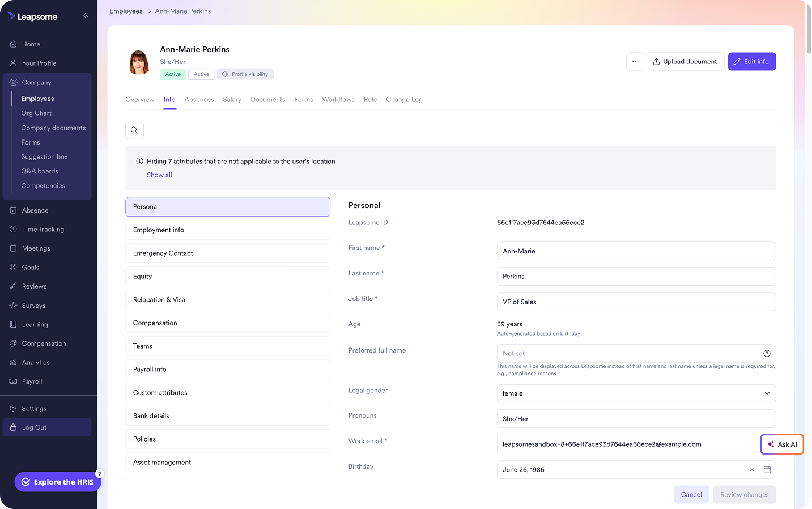The image size is (812, 509).
Task: Click Ann-Marie Perkins profile photo
Action: (139, 62)
